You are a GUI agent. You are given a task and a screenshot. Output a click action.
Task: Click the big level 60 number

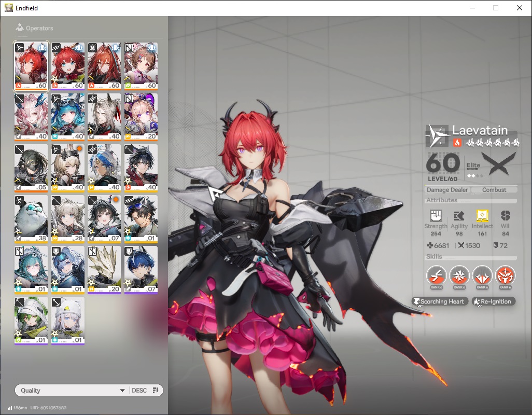coord(443,163)
